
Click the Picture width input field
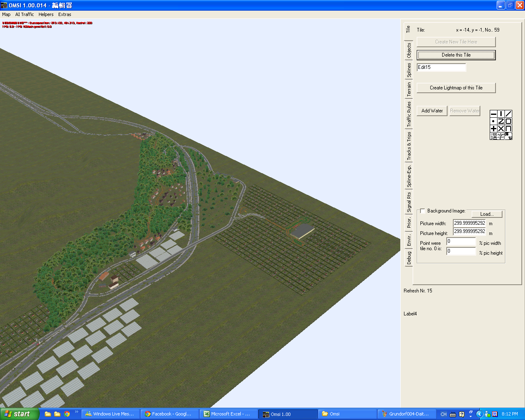[x=469, y=223]
